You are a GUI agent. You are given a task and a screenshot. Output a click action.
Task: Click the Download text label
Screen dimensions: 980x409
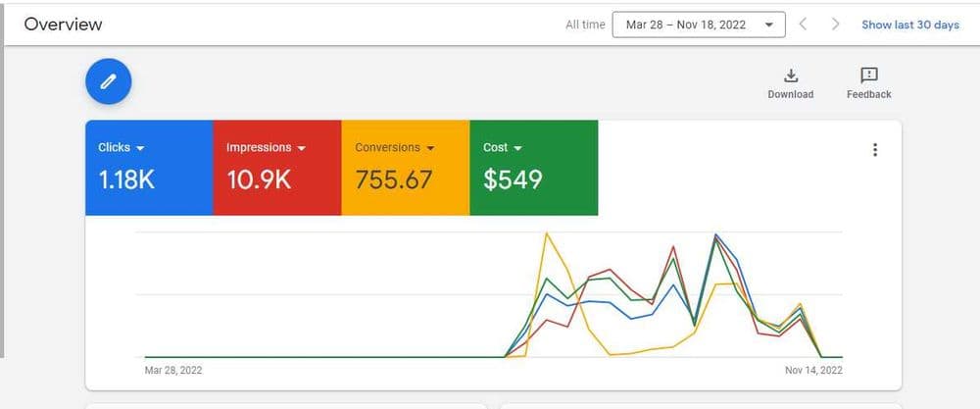(x=791, y=94)
